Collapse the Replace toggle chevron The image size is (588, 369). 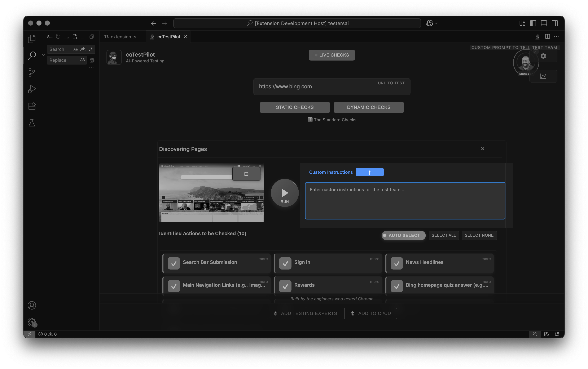(x=44, y=55)
